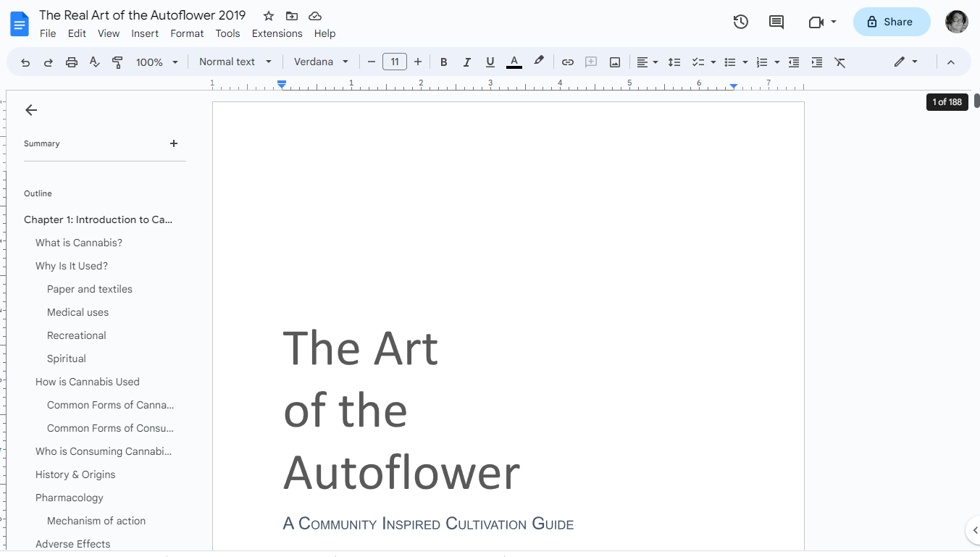The height and width of the screenshot is (557, 980).
Task: Select the Paint format roller icon
Action: (117, 62)
